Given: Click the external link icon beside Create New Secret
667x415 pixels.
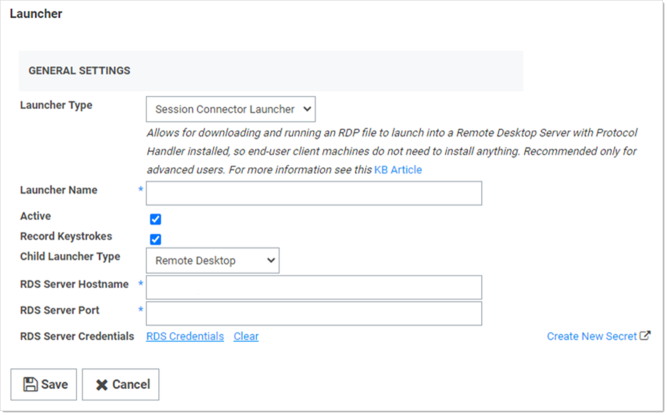Looking at the screenshot, I should tap(645, 335).
